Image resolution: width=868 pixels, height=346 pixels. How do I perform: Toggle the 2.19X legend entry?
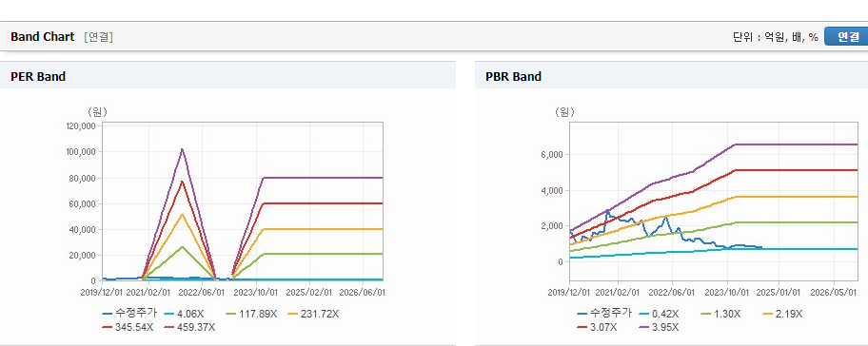[782, 314]
